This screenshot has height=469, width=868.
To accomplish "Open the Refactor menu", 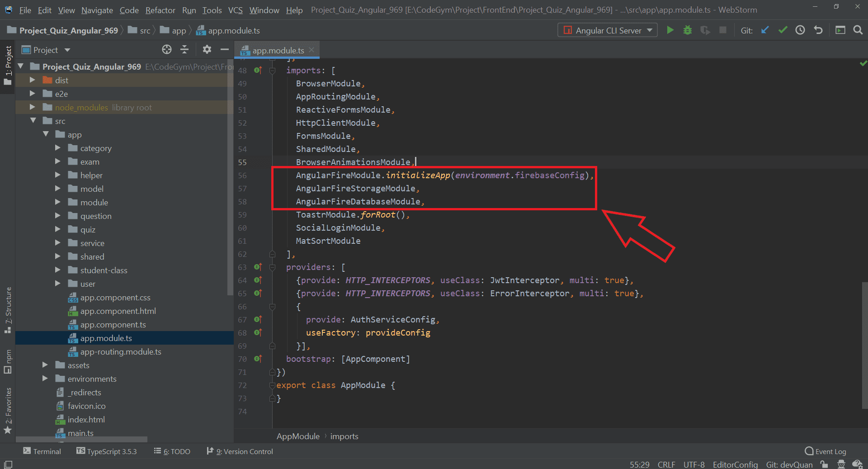I will (160, 10).
